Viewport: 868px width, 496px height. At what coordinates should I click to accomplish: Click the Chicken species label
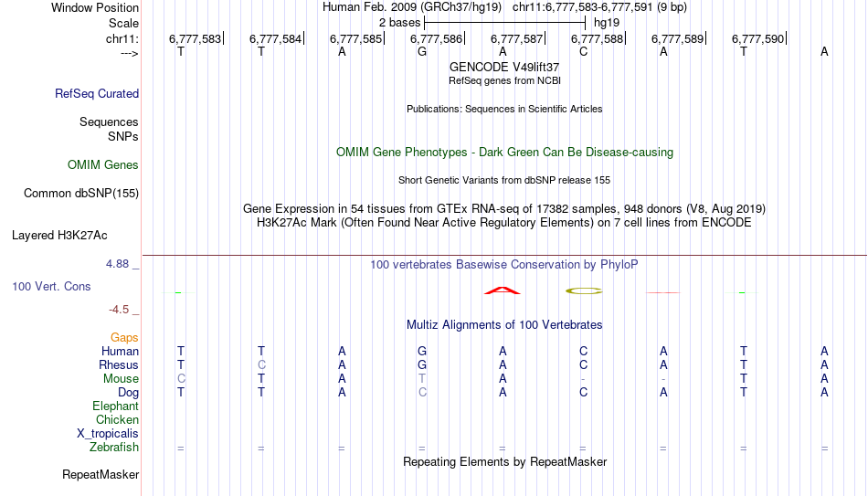pyautogui.click(x=117, y=420)
